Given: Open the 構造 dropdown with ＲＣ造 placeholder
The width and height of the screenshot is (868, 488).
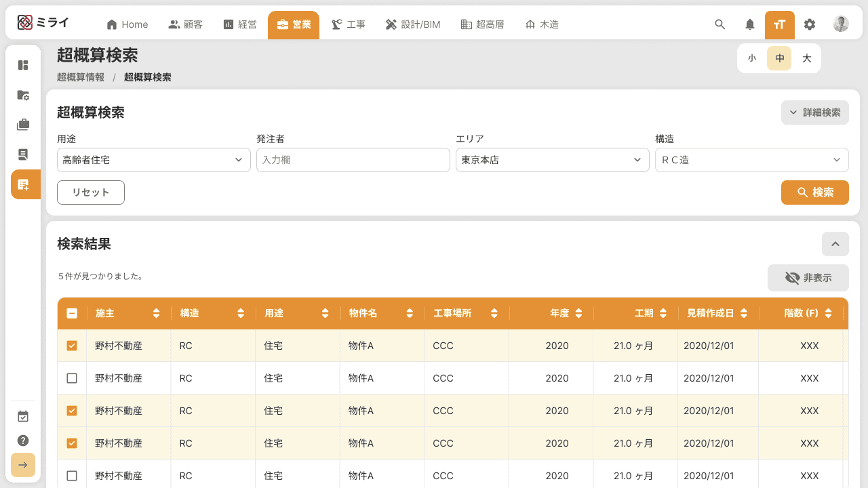Looking at the screenshot, I should (752, 160).
